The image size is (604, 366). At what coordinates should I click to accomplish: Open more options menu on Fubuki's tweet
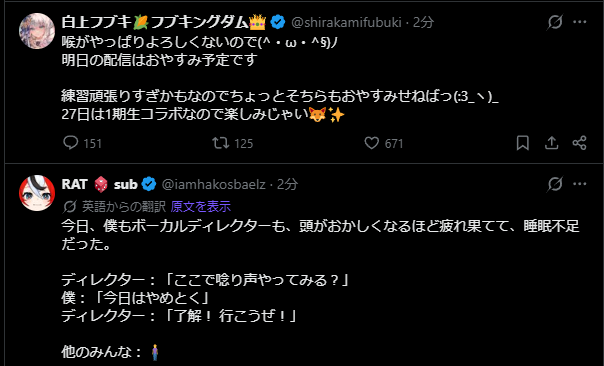click(x=579, y=22)
